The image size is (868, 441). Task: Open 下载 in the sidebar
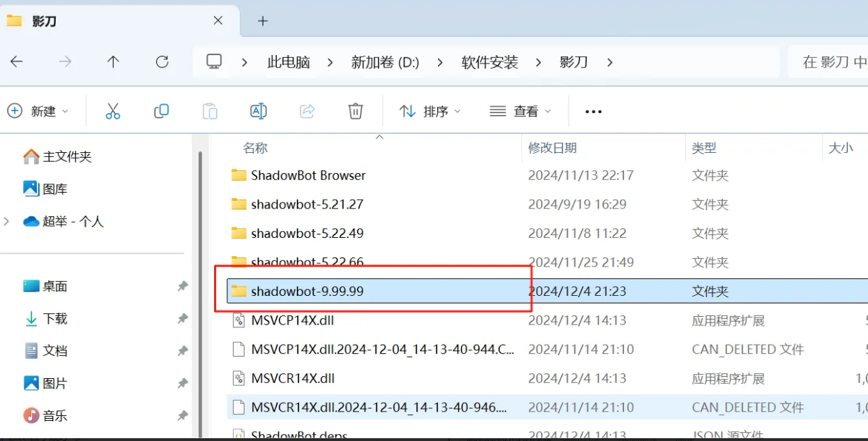click(x=56, y=318)
